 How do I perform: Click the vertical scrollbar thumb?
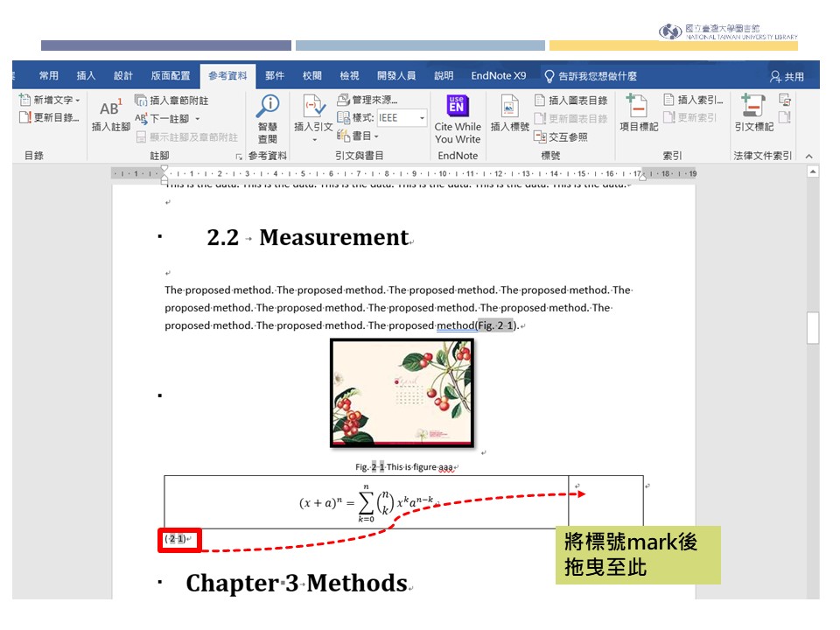(813, 327)
